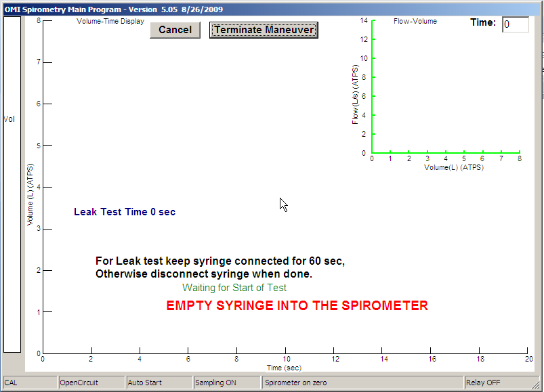This screenshot has width=544, height=392.
Task: Click the Flow(L/s) (ATPS) axis label
Action: click(x=355, y=95)
